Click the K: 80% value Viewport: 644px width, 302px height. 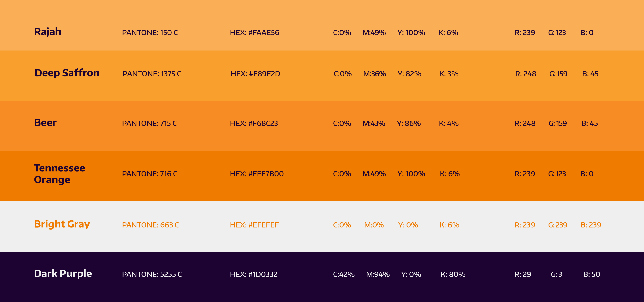coord(453,274)
